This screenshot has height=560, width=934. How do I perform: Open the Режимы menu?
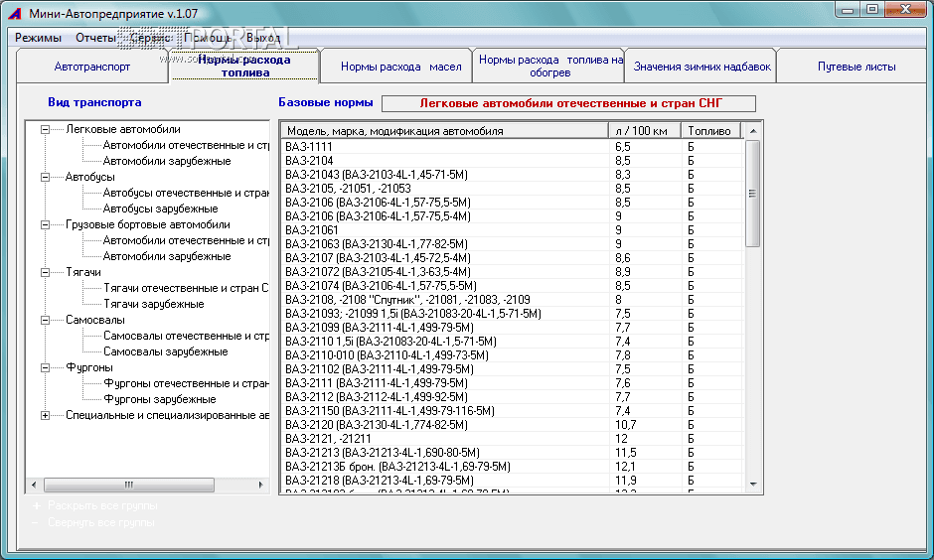point(38,38)
